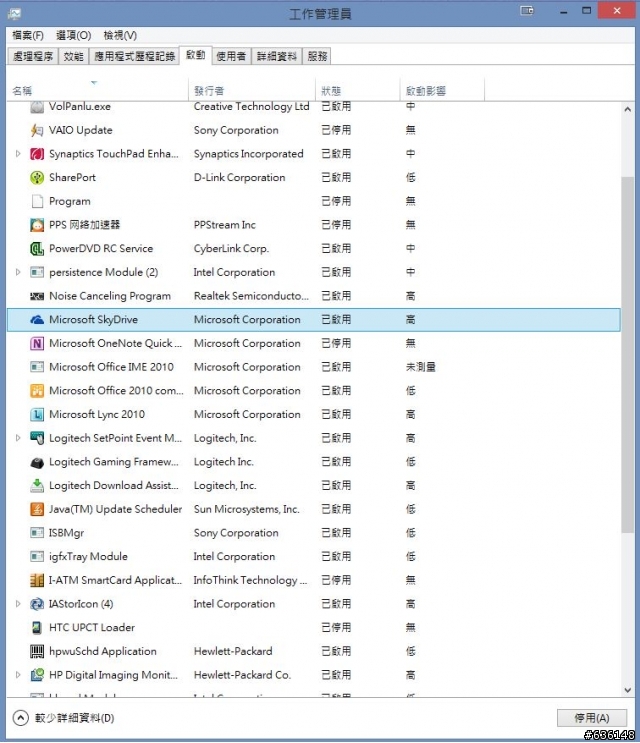Click the I-ATM SmartCard Application icon
640x743 pixels.
tap(37, 580)
